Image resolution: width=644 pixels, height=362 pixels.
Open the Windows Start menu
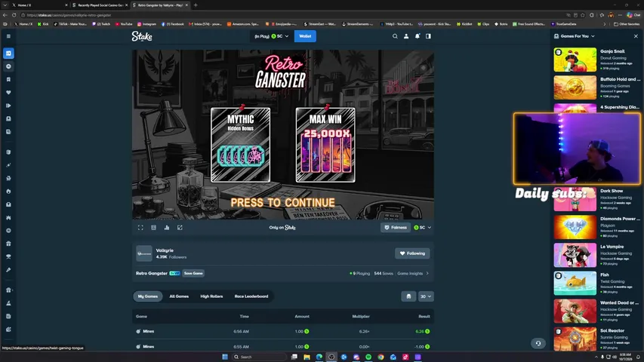(225, 357)
